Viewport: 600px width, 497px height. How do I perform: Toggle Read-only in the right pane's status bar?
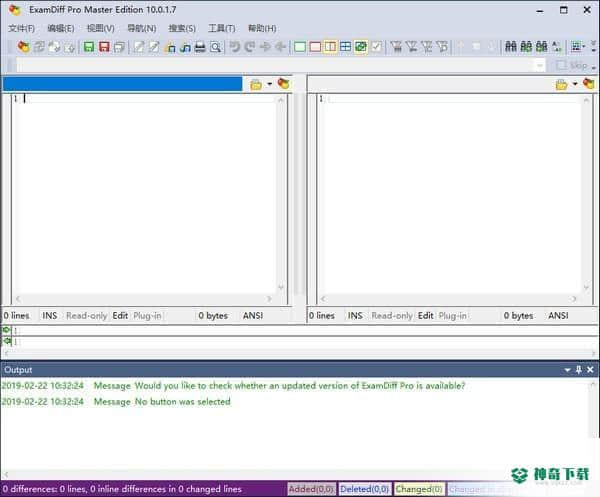[392, 316]
